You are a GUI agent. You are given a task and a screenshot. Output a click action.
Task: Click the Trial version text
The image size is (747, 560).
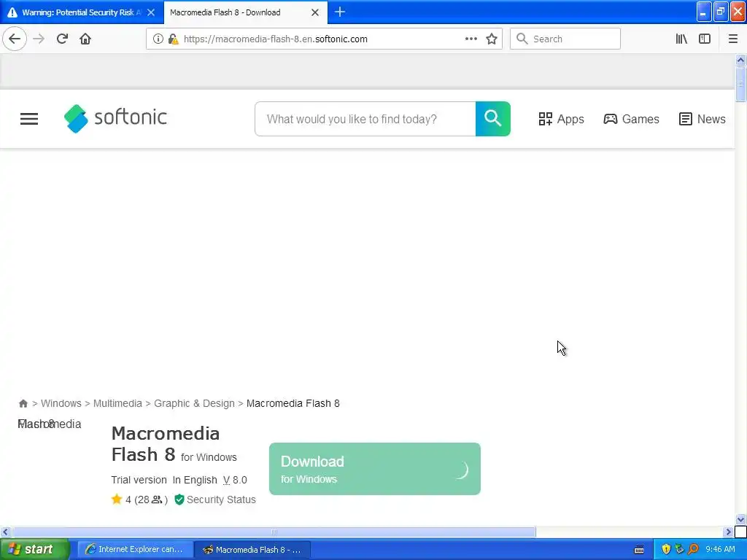[x=139, y=480]
